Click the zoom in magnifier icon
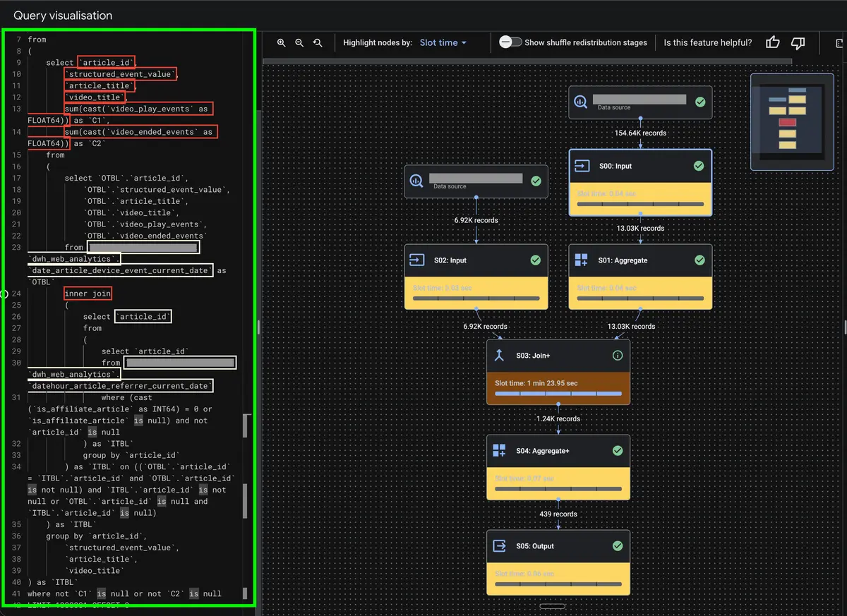The image size is (847, 616). pyautogui.click(x=281, y=43)
